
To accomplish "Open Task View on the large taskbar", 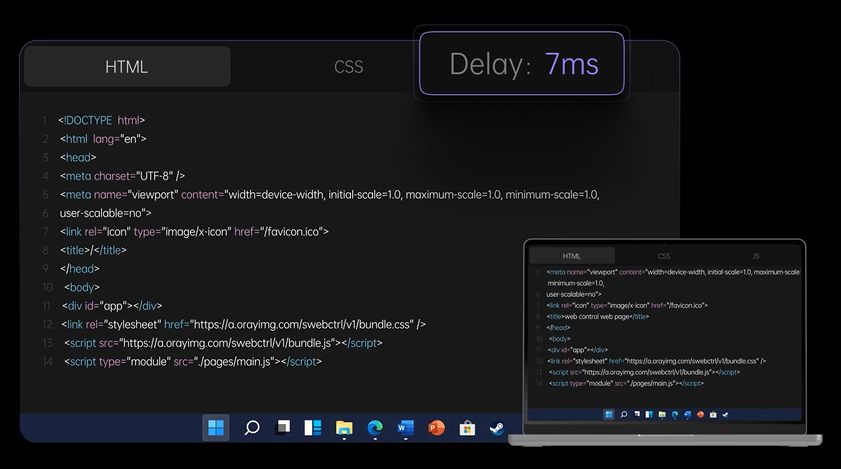I will click(284, 428).
